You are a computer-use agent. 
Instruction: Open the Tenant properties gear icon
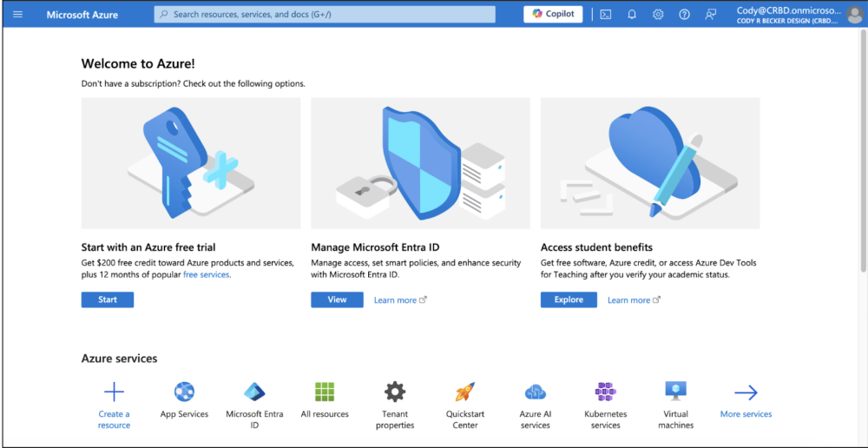tap(395, 392)
